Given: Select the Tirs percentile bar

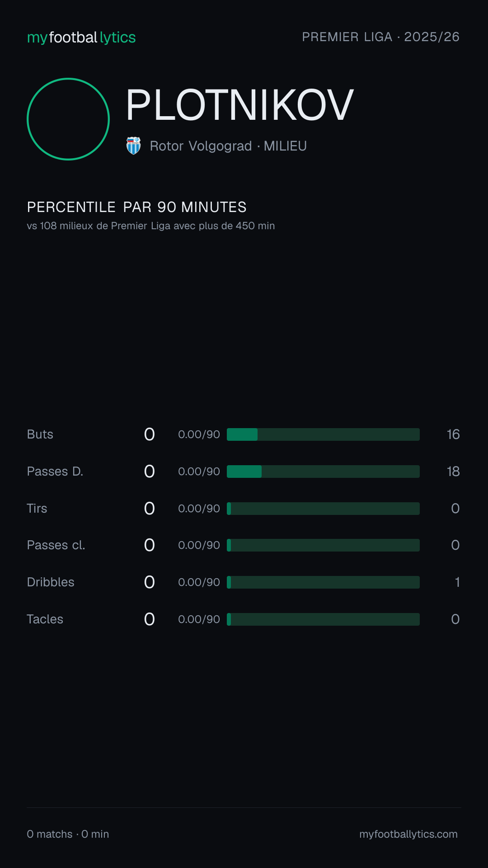Looking at the screenshot, I should point(323,509).
